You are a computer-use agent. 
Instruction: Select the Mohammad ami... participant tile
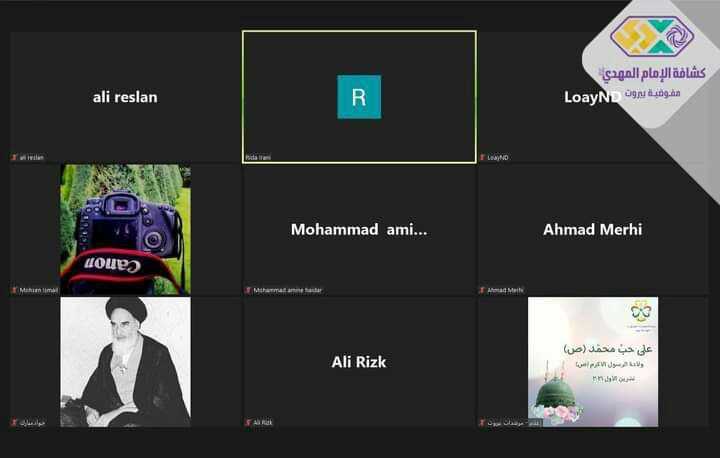pyautogui.click(x=359, y=229)
